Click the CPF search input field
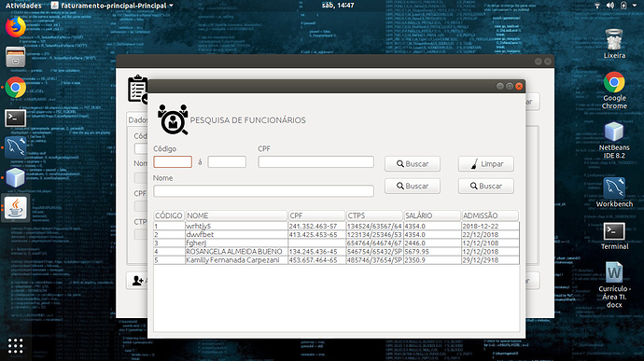 315,161
